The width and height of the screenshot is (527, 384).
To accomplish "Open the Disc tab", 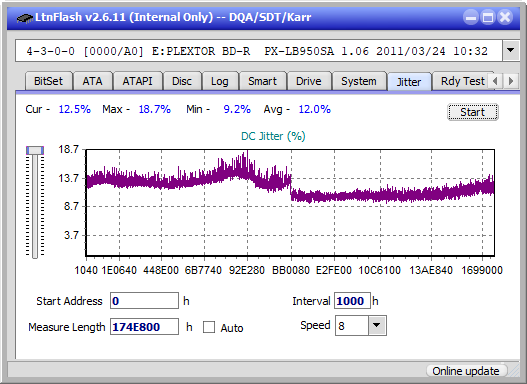I will (182, 81).
